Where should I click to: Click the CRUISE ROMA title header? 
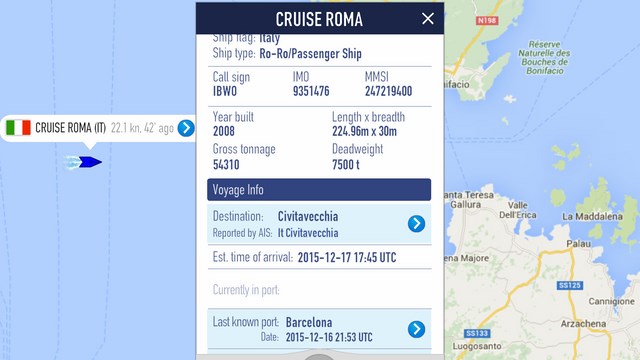[319, 19]
